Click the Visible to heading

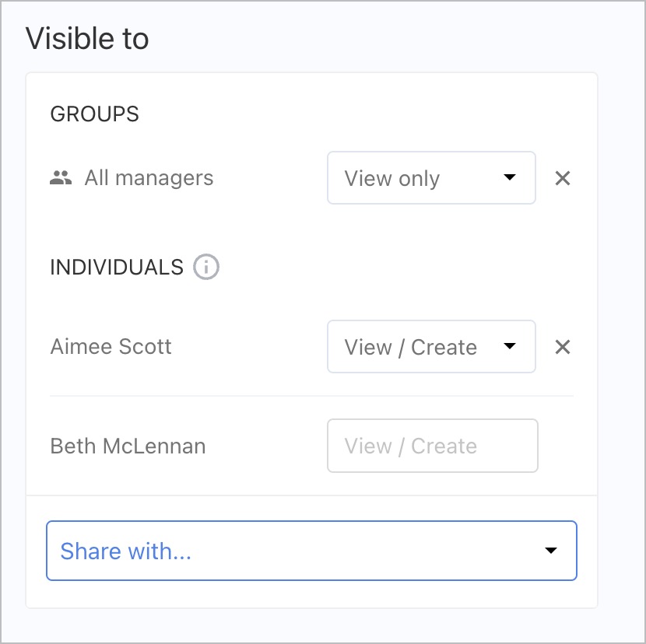point(87,39)
